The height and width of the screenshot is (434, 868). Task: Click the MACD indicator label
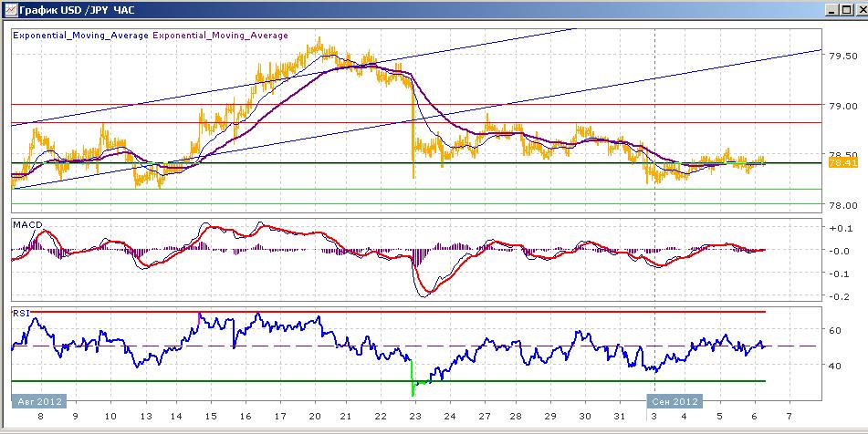tap(27, 224)
